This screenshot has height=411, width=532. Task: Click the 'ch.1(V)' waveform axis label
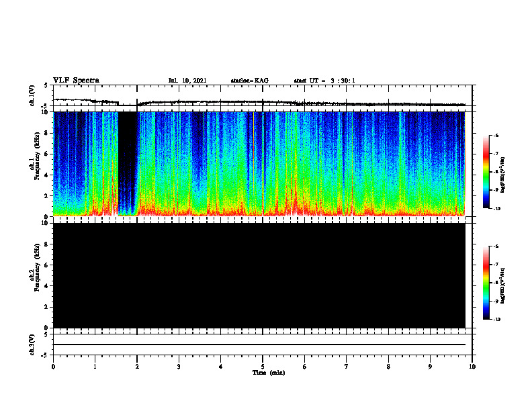point(32,95)
